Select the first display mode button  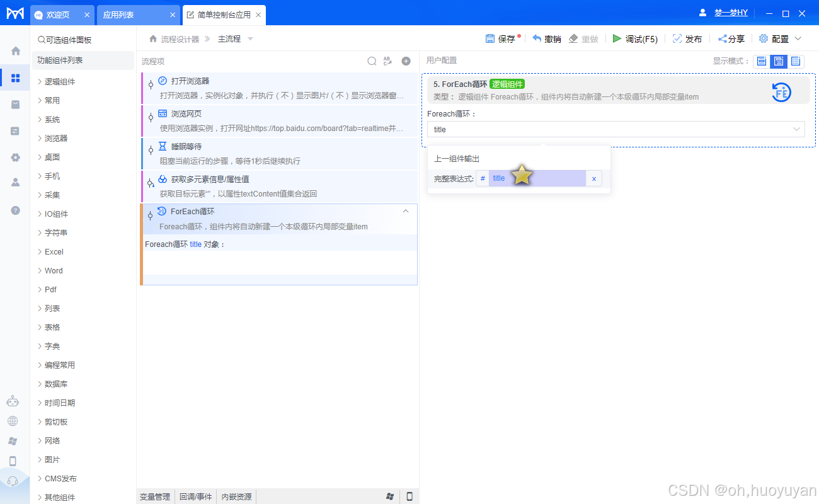[x=762, y=61]
